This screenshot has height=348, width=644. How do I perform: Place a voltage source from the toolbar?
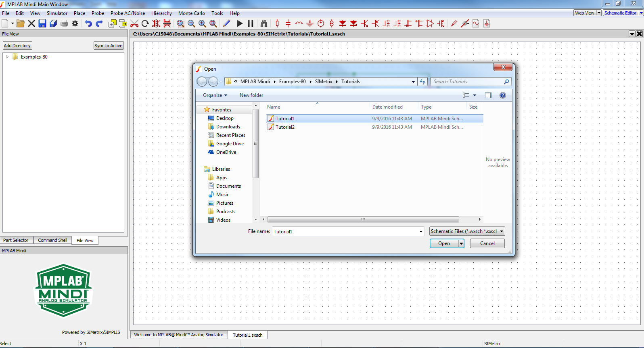[321, 23]
